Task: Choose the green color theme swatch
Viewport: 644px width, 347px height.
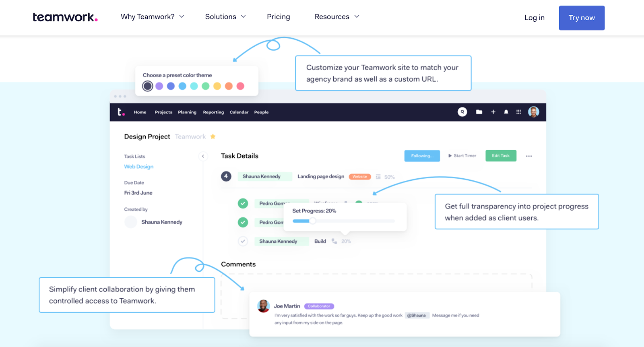Action: [206, 86]
